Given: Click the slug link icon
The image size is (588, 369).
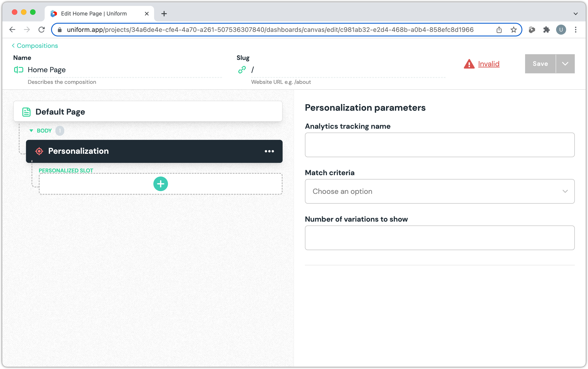Looking at the screenshot, I should coord(242,70).
